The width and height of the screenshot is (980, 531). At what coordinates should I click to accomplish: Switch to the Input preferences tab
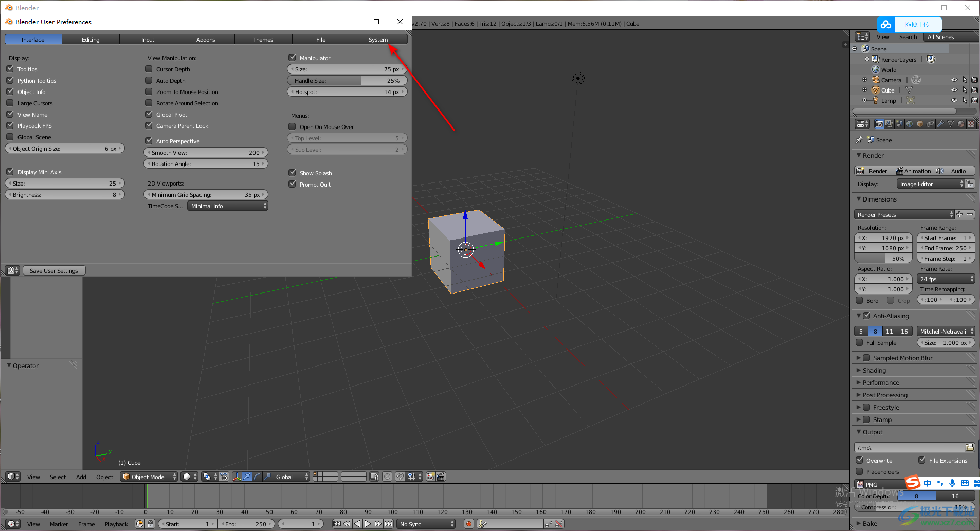[148, 40]
